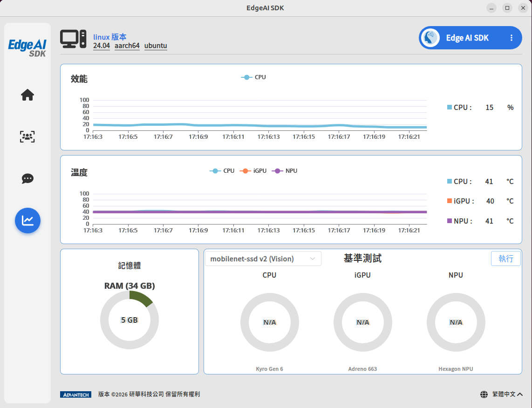Click the copyright text 研華科技公司 保留所有權利
The height and width of the screenshot is (408, 532).
point(164,394)
